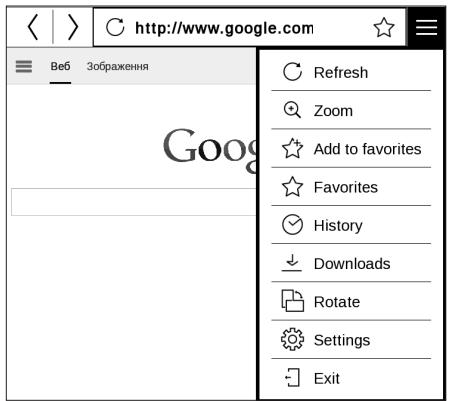Open Google's side menu hamburger icon
Screen dimensions: 451x401
(x=24, y=66)
